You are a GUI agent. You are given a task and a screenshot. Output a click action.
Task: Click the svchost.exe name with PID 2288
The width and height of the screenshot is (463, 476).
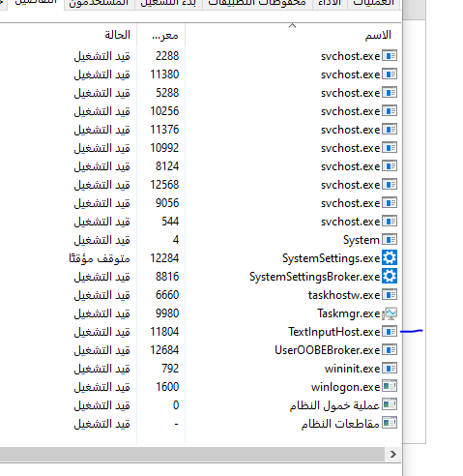[x=350, y=56]
